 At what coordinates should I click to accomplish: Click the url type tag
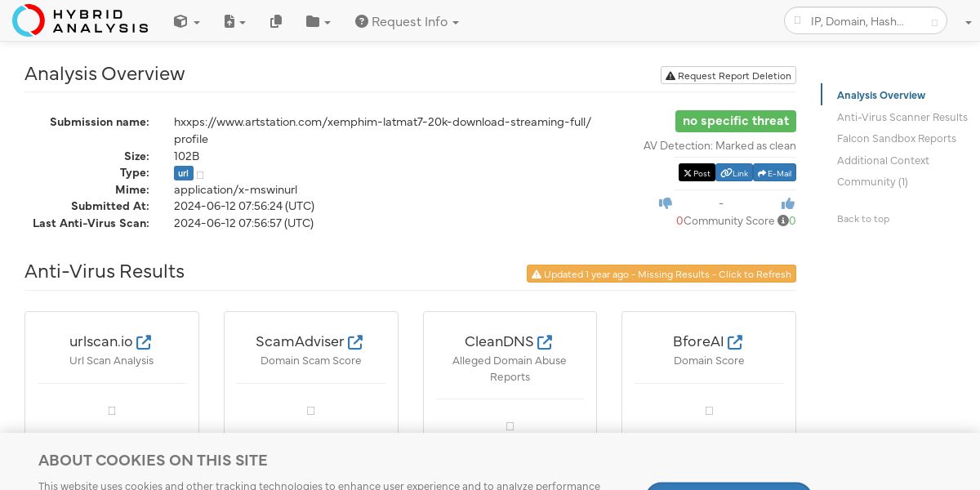tap(184, 173)
